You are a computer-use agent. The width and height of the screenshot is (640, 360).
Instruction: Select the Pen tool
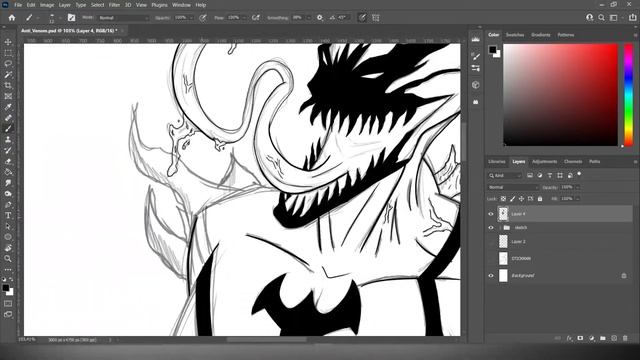click(x=8, y=204)
